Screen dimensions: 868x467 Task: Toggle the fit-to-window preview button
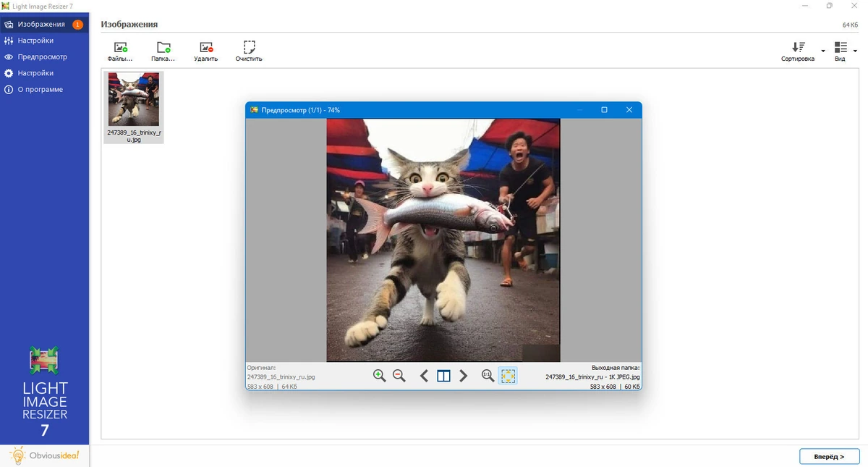click(509, 376)
